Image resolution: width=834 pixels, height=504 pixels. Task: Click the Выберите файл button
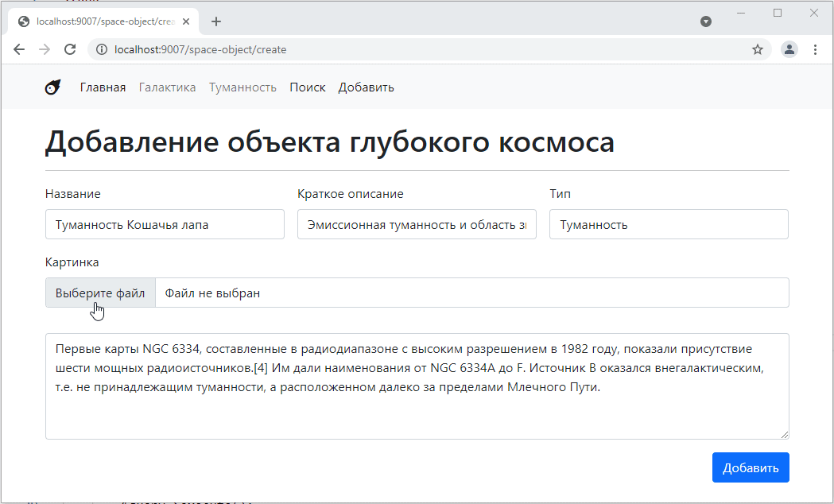(100, 293)
